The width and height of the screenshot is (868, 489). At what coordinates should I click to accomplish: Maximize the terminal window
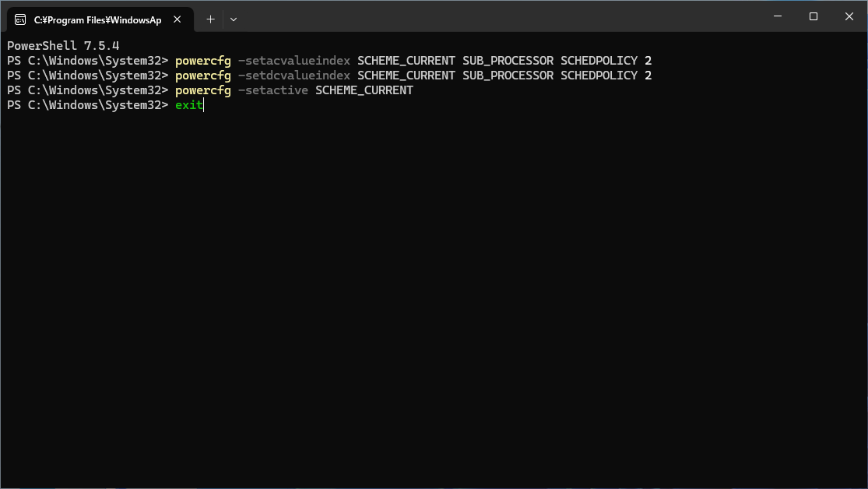click(814, 16)
